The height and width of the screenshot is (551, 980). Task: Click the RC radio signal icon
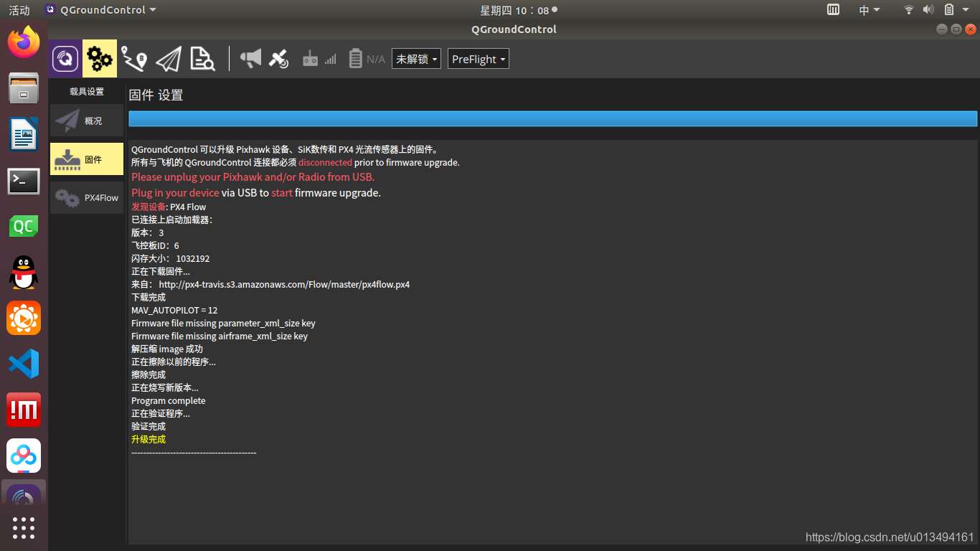pyautogui.click(x=319, y=59)
